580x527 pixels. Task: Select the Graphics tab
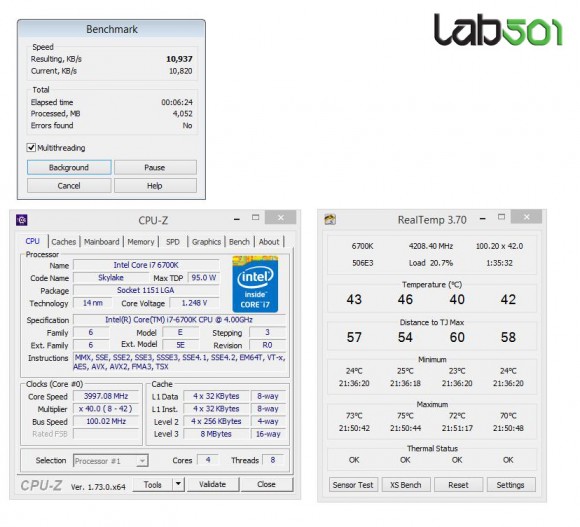coord(206,241)
